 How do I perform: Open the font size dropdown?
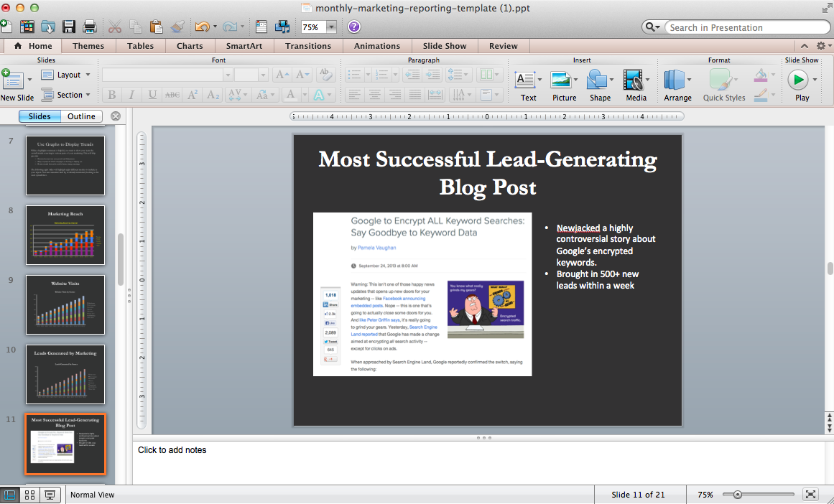click(263, 75)
